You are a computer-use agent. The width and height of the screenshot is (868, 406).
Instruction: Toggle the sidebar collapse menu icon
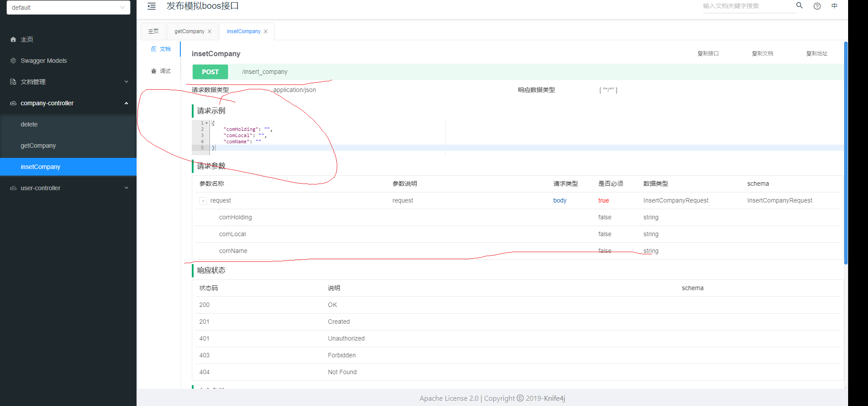coord(152,6)
